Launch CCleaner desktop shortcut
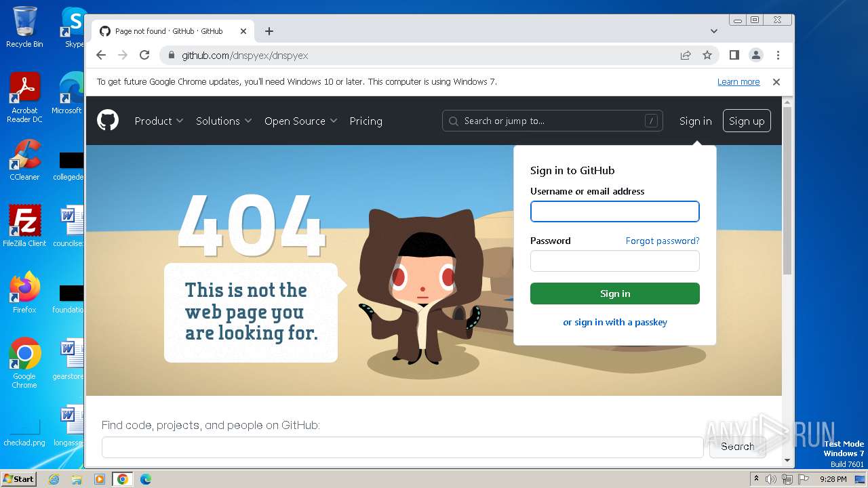Image resolution: width=868 pixels, height=488 pixels. (24, 161)
